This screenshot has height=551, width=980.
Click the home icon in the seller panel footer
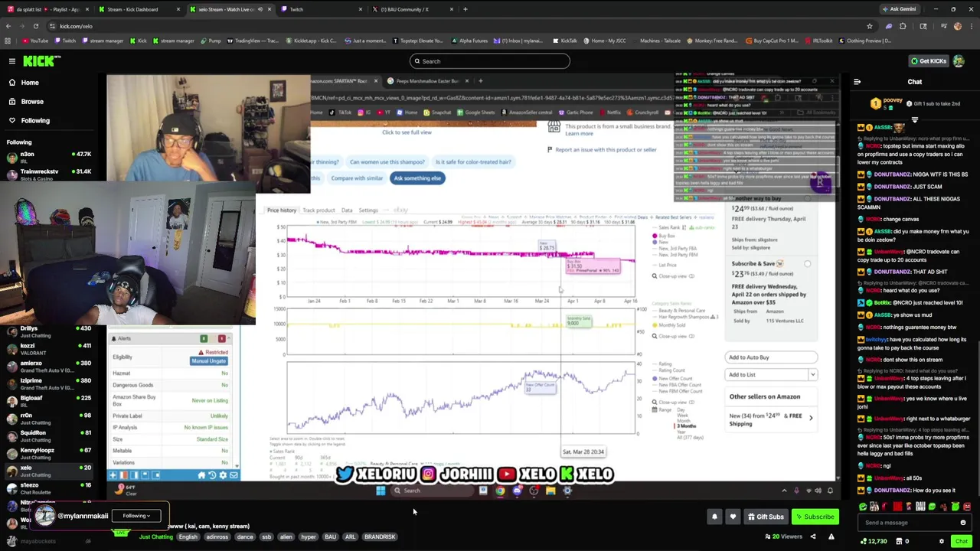201,475
